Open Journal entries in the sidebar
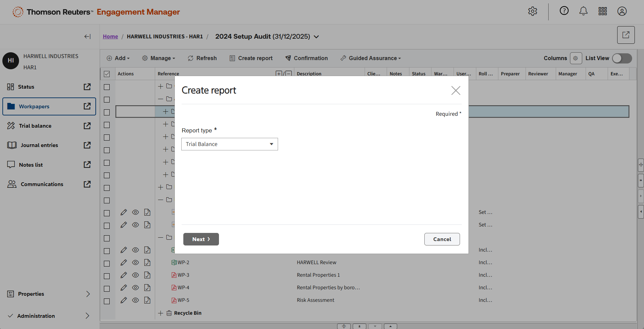This screenshot has height=329, width=644. tap(39, 145)
